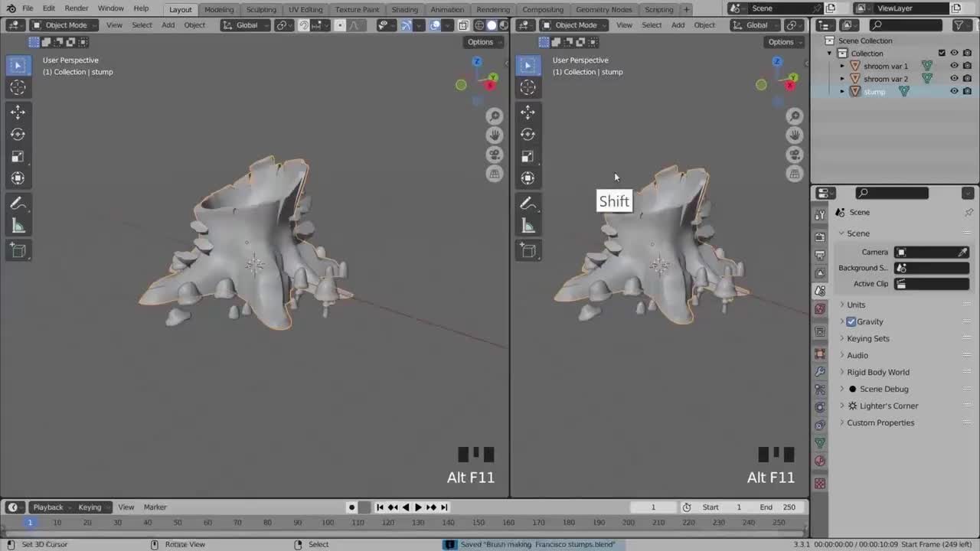
Task: Open Object Mode dropdown in right viewport
Action: [576, 25]
